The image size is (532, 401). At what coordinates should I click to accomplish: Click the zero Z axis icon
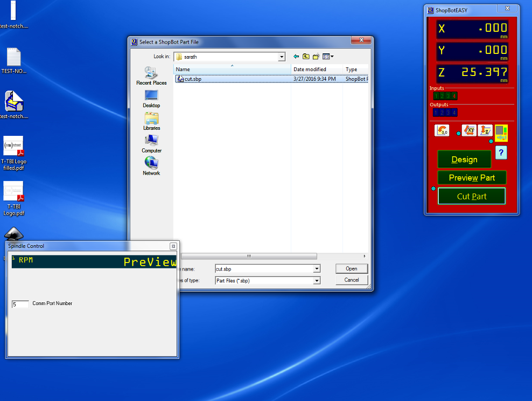[485, 130]
